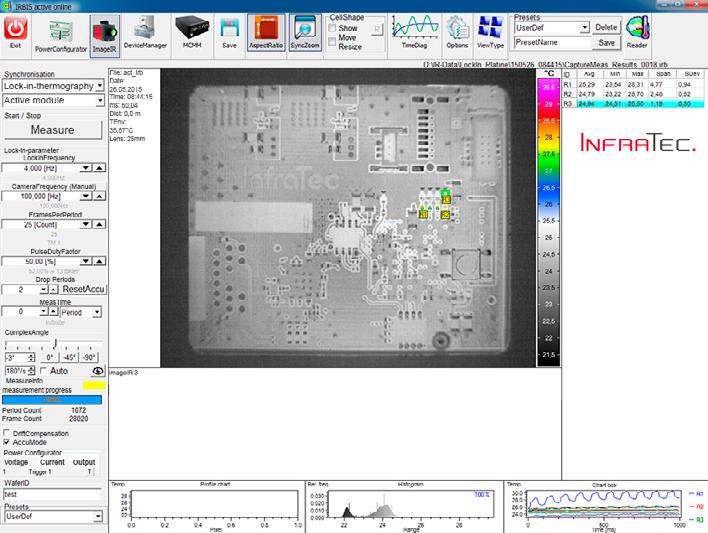Screen dimensions: 708x533
Task: Click the R button in CellShape group
Action: (x=377, y=30)
